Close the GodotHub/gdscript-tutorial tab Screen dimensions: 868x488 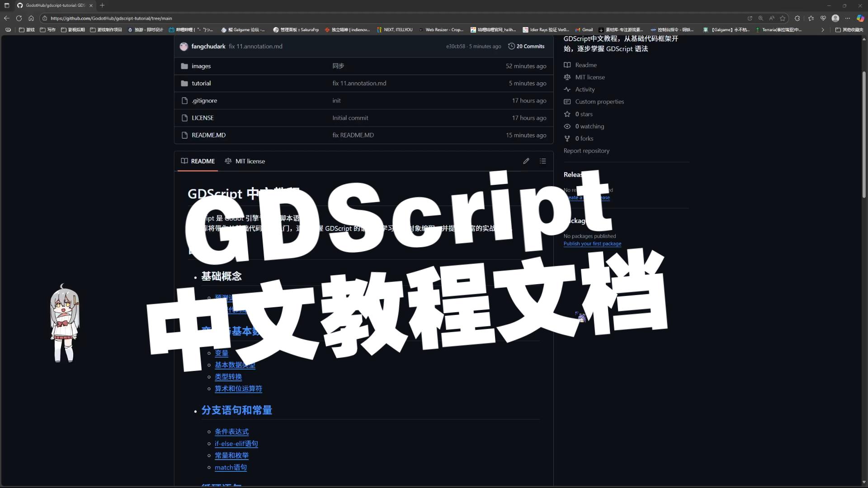coord(91,5)
